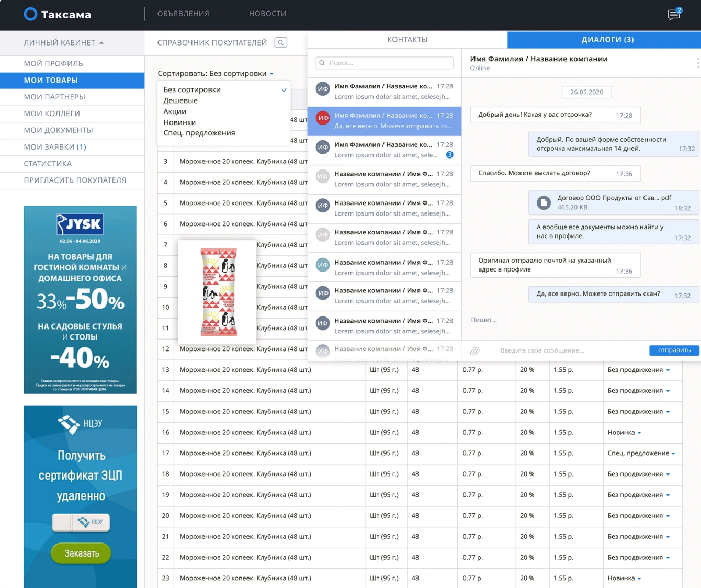This screenshot has width=701, height=588.
Task: Click the отправить send button
Action: tap(674, 350)
